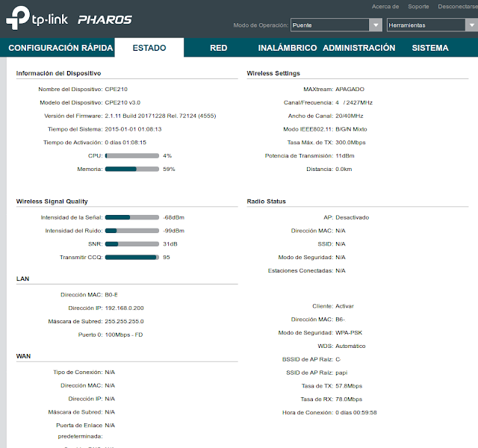Click distance value 0.0km

pos(344,169)
